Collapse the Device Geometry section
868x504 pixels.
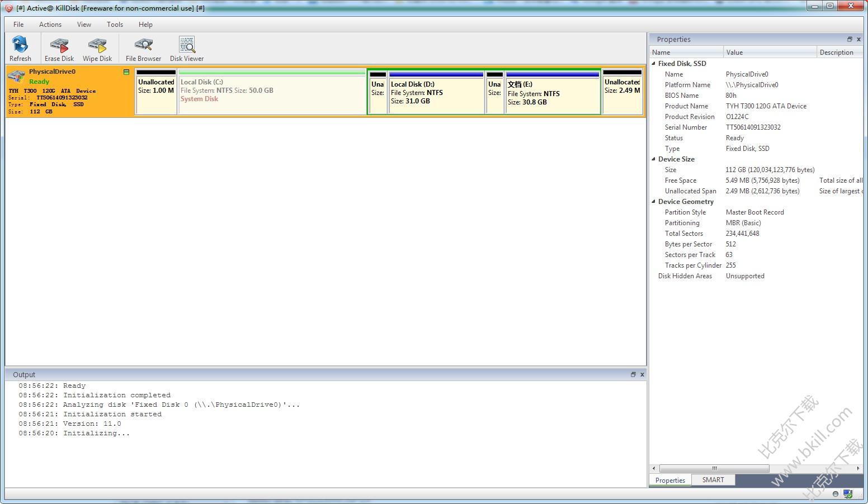[653, 202]
